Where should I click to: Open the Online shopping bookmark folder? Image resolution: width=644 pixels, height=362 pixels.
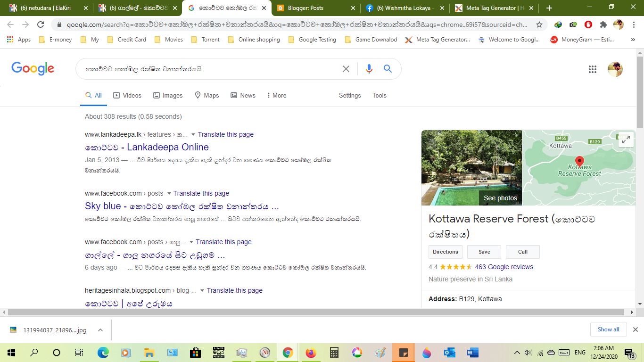point(254,40)
